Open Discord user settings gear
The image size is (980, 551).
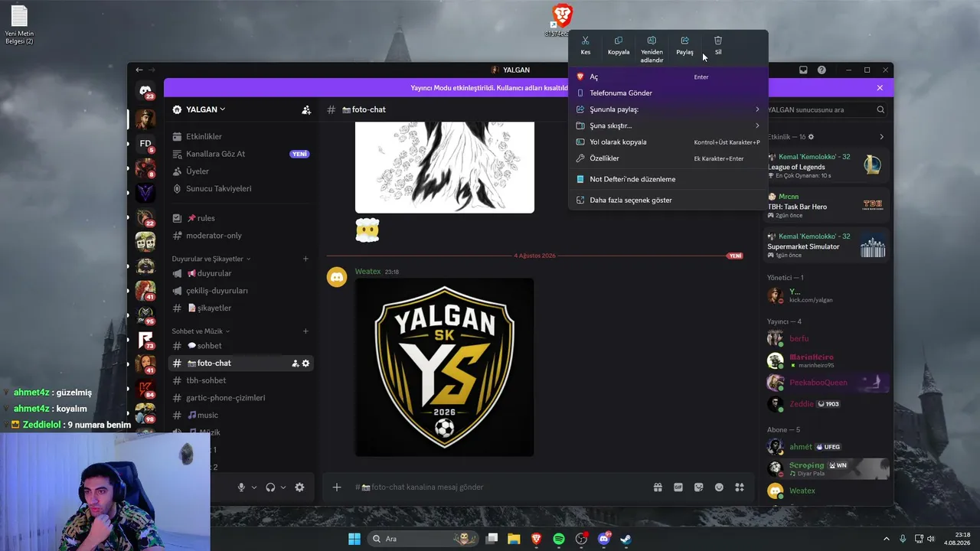tap(299, 487)
